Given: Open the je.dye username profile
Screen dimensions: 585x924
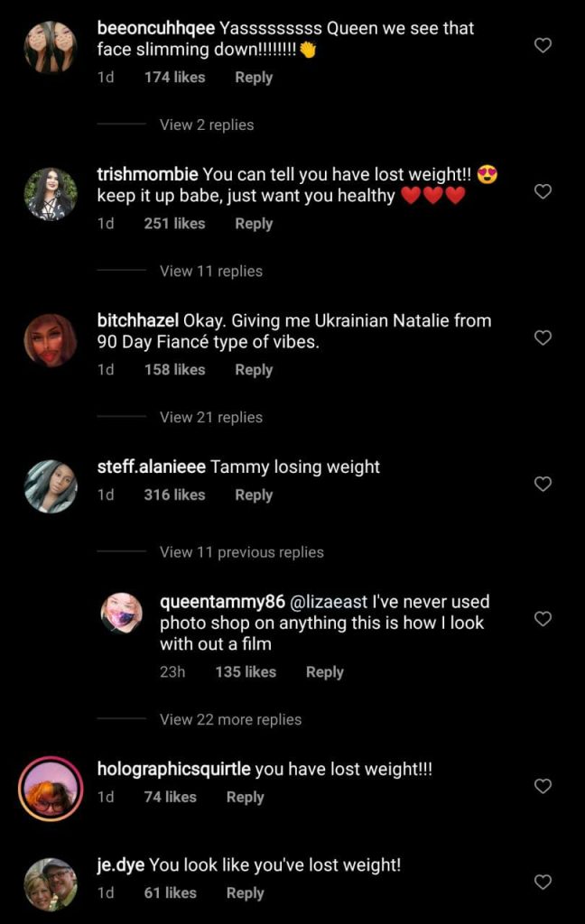Looking at the screenshot, I should [120, 864].
